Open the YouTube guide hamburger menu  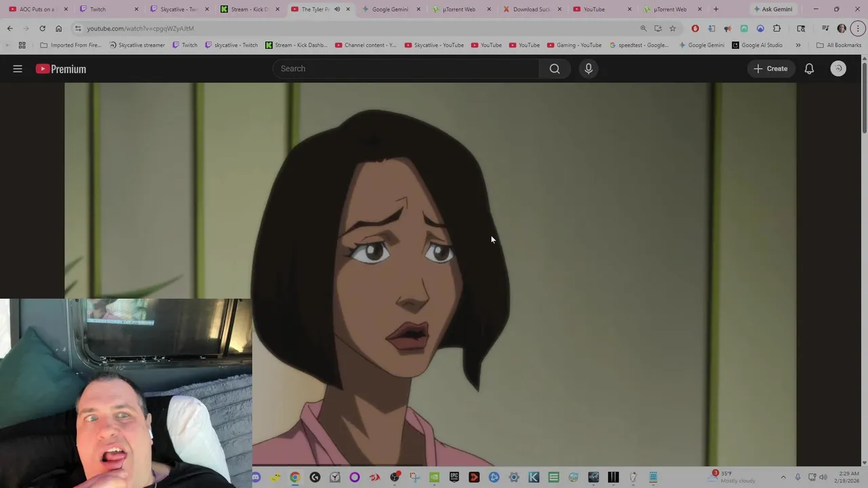(x=18, y=68)
